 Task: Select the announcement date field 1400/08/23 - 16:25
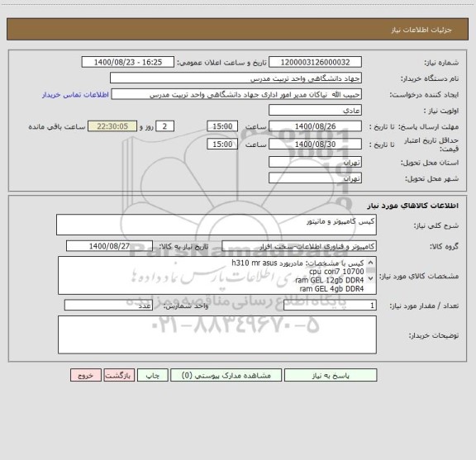[x=128, y=62]
